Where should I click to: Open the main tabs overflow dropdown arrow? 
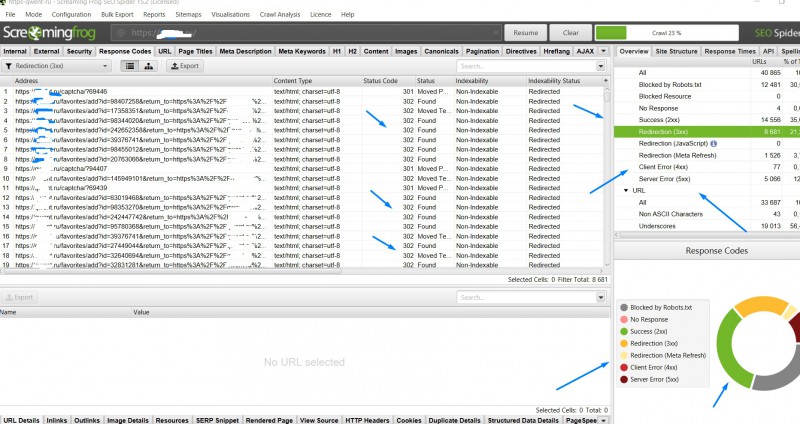(x=603, y=51)
